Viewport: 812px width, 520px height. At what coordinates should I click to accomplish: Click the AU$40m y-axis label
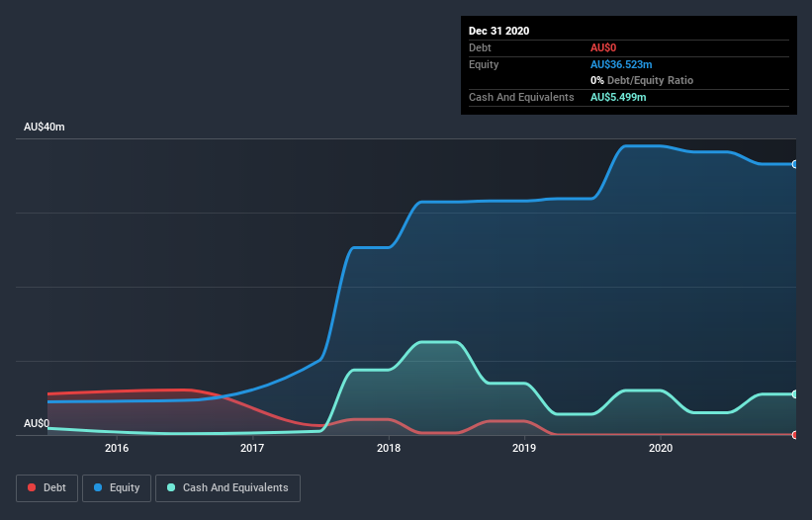coord(45,127)
